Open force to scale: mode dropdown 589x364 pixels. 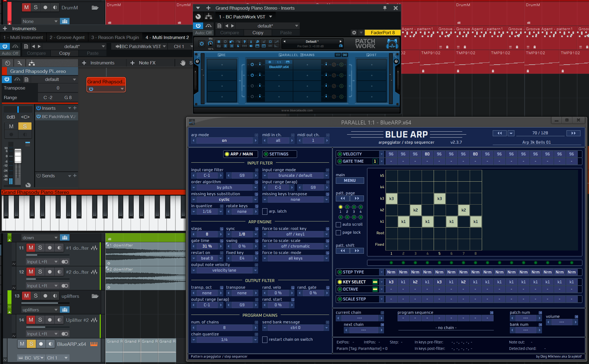coord(295,258)
